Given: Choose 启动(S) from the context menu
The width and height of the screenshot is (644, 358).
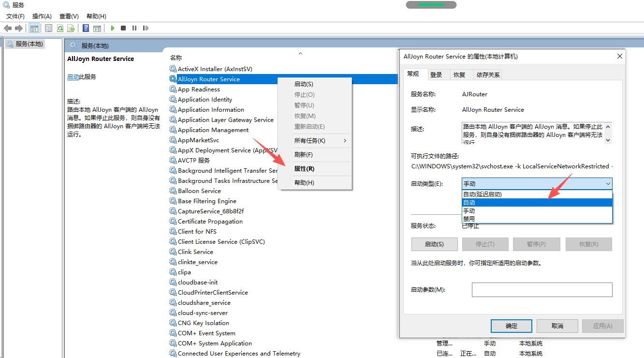Looking at the screenshot, I should [315, 84].
